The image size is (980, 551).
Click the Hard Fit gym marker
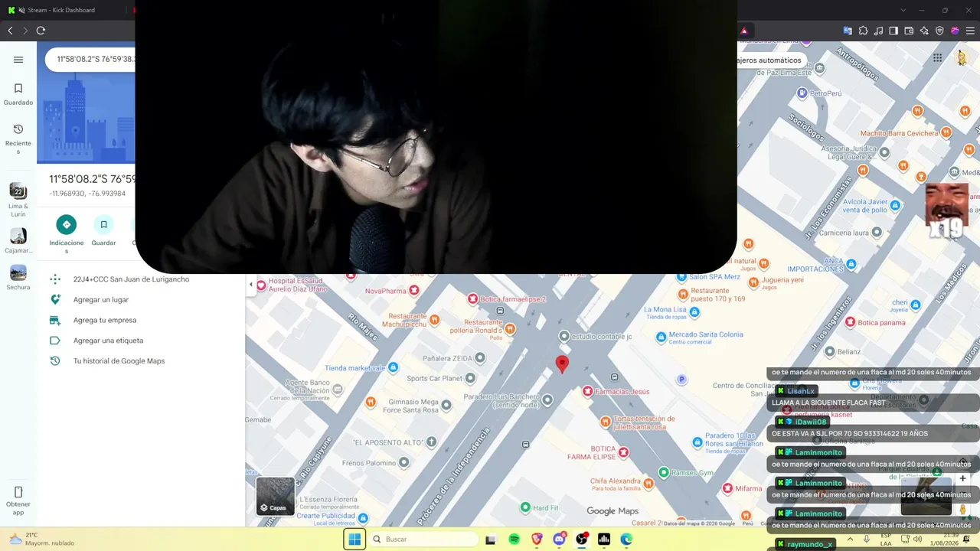(x=525, y=507)
